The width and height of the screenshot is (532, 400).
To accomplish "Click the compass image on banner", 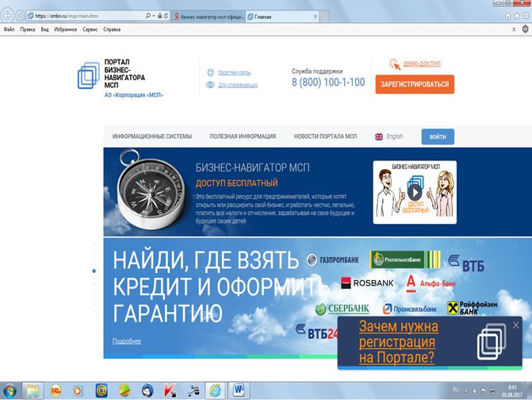I will coord(151,190).
